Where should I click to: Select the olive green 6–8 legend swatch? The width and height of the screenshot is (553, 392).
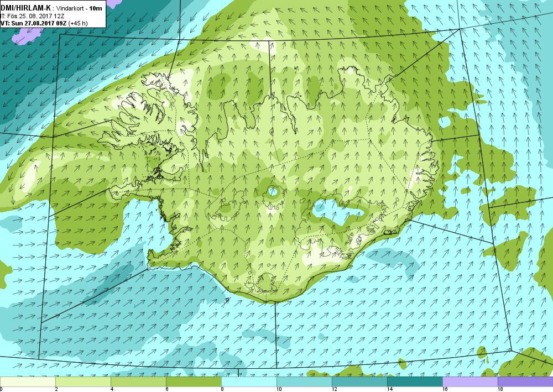click(x=194, y=381)
